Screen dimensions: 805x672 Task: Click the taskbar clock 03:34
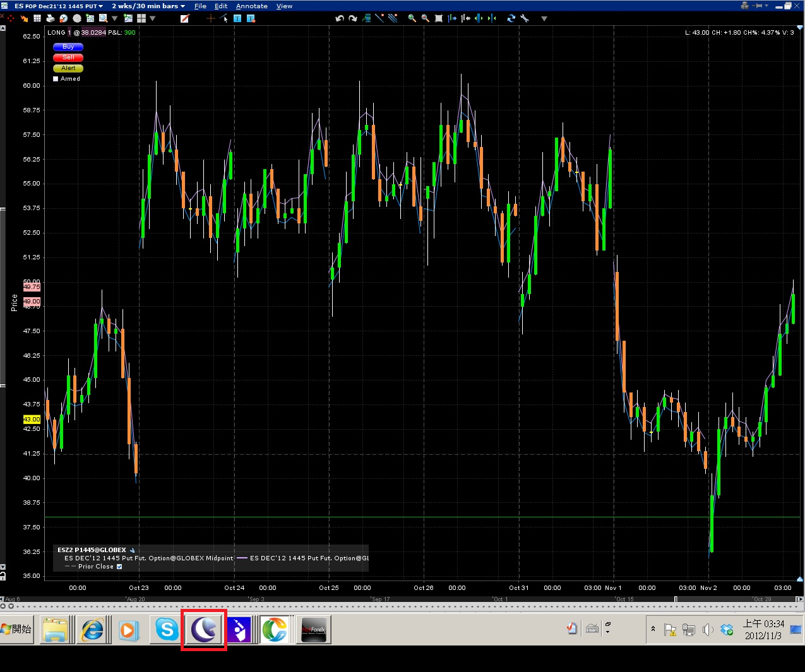[x=763, y=629]
